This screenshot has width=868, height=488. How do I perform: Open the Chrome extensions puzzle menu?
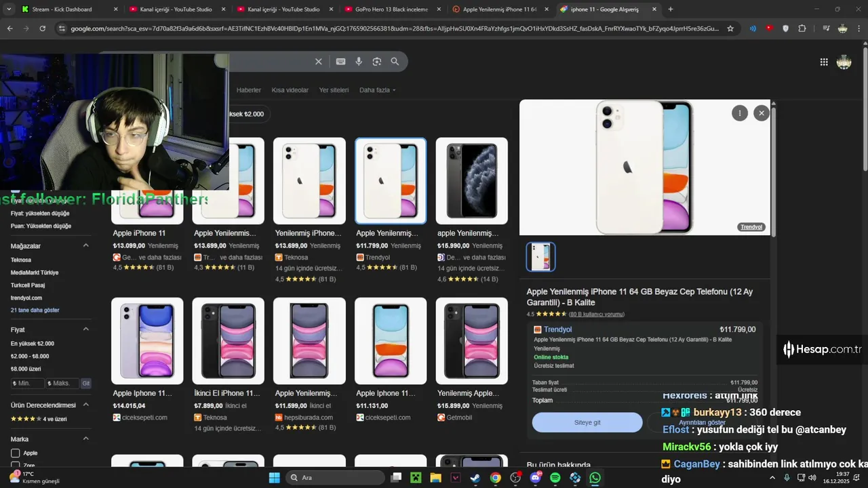(802, 28)
